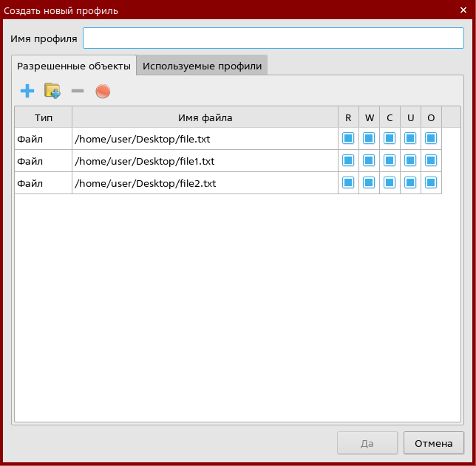476x466 pixels.
Task: Select the /home/user/Desktop/file2.txt path cell
Action: tap(204, 183)
